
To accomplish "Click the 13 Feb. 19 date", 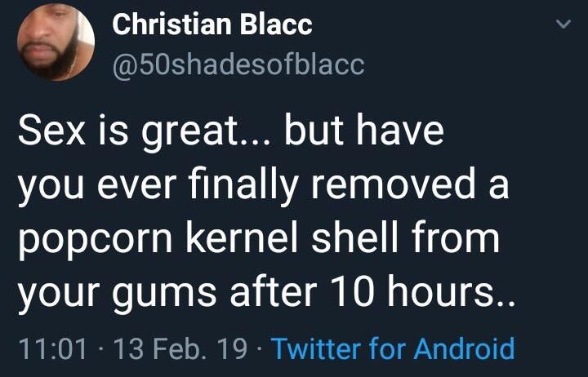I will tap(180, 348).
